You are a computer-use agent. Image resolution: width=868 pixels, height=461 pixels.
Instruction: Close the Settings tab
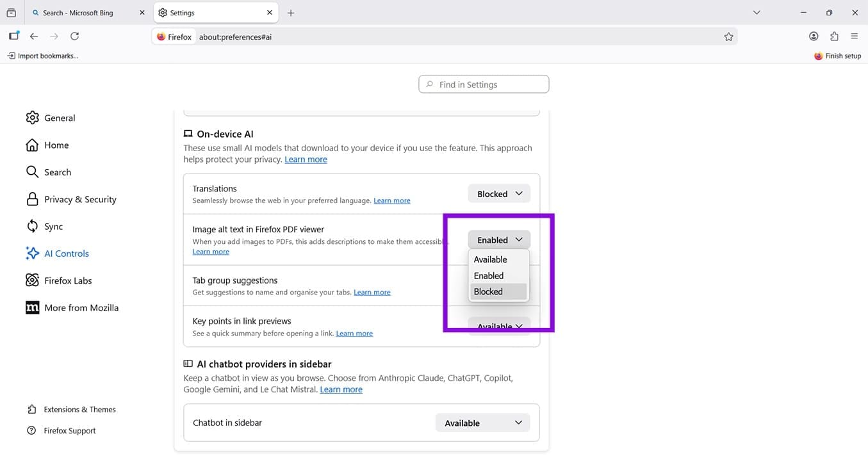coord(270,13)
